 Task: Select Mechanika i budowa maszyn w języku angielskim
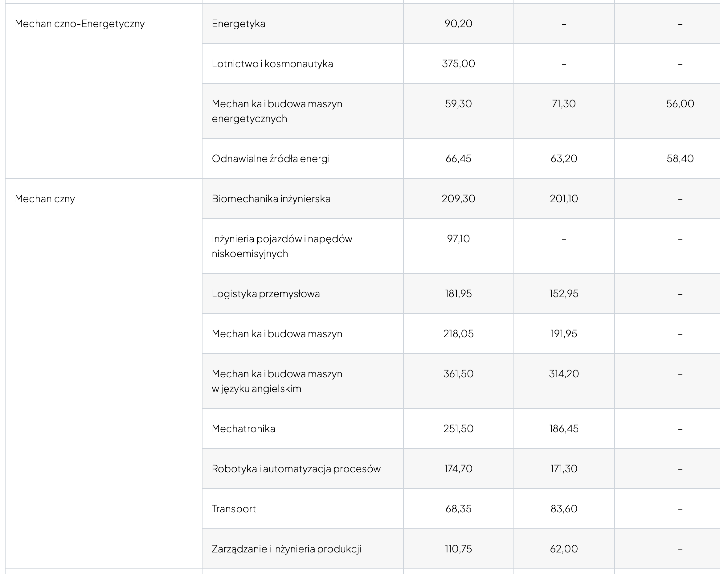click(x=277, y=381)
